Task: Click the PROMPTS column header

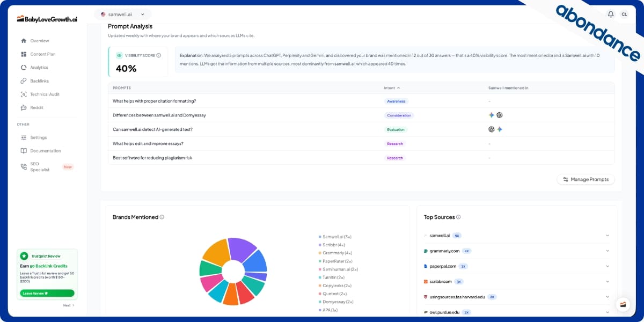Action: pyautogui.click(x=122, y=88)
